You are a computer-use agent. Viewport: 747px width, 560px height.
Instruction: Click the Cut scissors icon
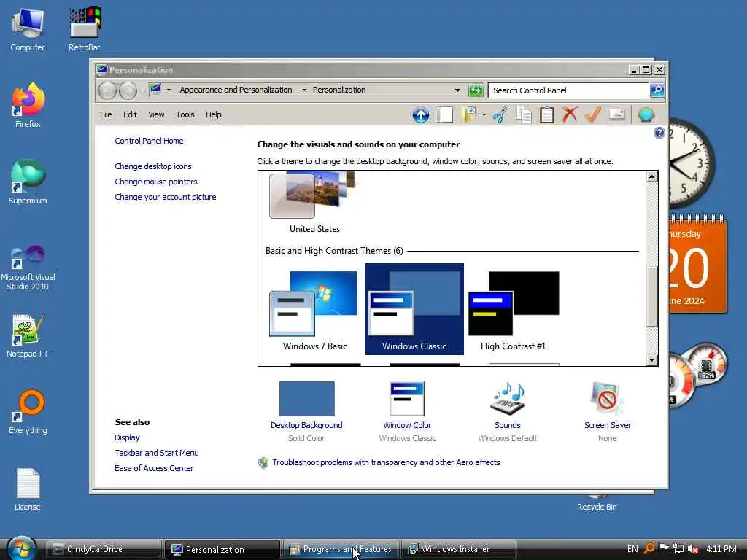click(x=500, y=114)
